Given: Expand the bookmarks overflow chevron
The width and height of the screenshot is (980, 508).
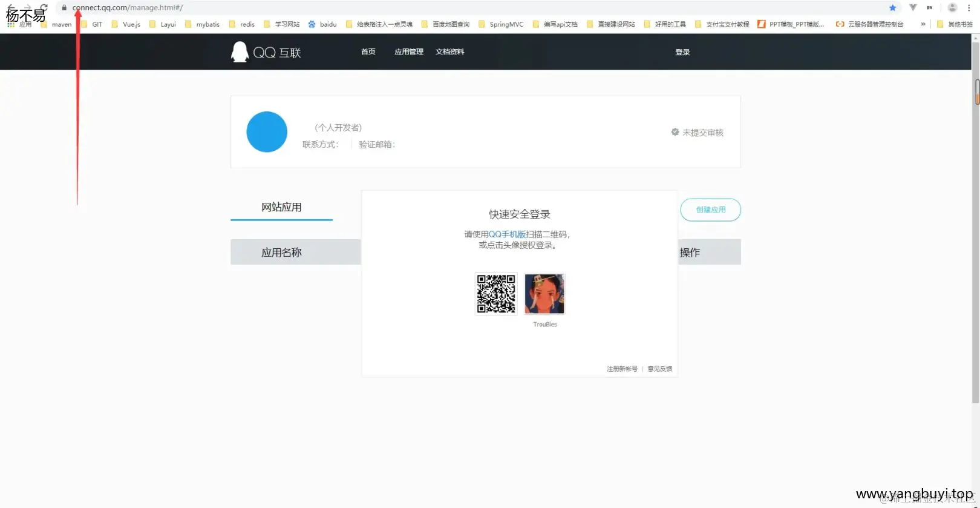Looking at the screenshot, I should 923,24.
